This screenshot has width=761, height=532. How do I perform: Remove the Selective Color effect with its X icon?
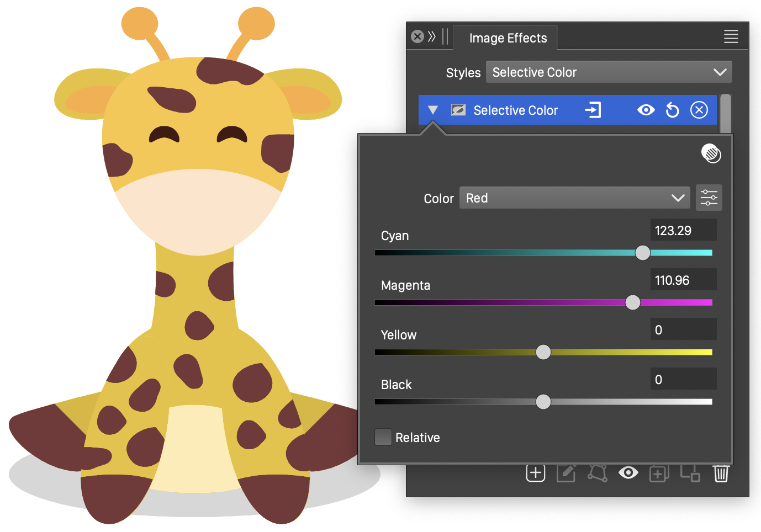[x=699, y=110]
